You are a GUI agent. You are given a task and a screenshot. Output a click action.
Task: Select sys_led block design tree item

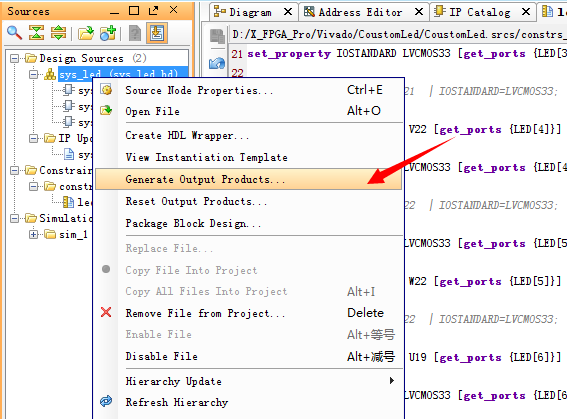(119, 74)
